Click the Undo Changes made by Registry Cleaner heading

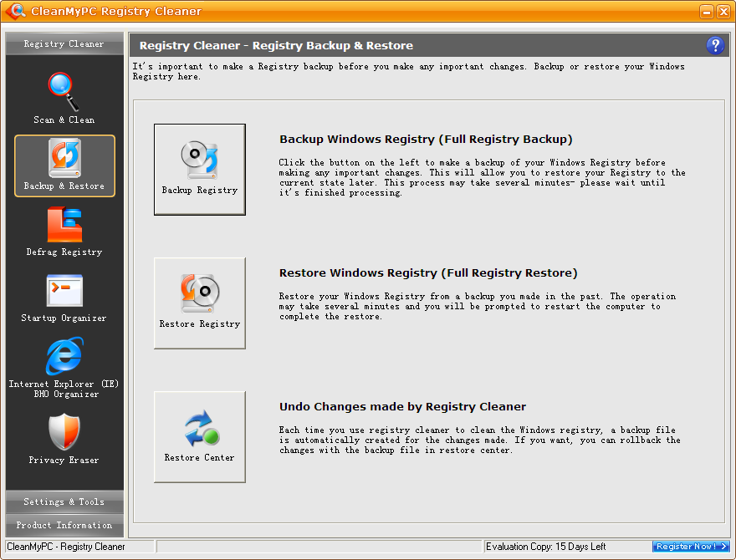coord(402,407)
